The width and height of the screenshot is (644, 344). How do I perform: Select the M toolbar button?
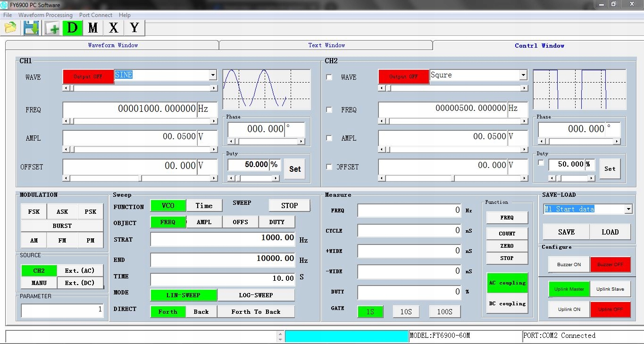(x=93, y=28)
